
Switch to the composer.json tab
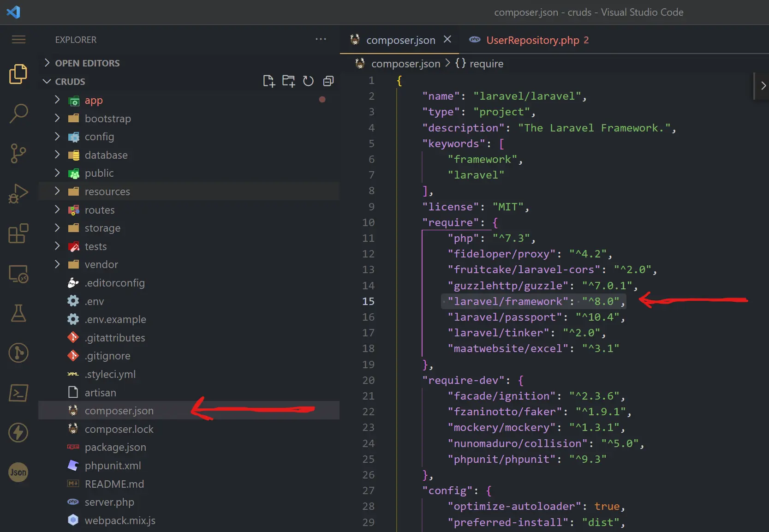pyautogui.click(x=400, y=40)
